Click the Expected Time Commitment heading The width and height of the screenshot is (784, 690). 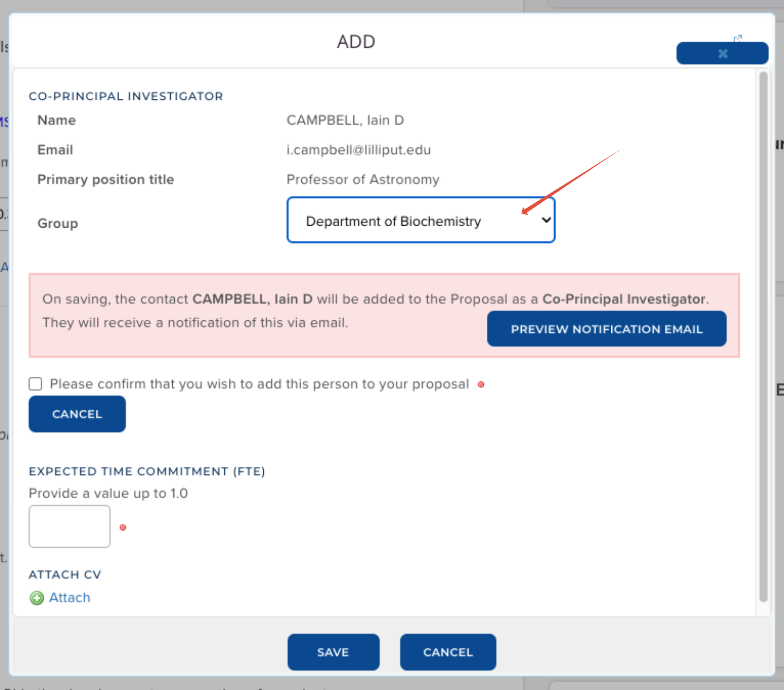tap(147, 471)
